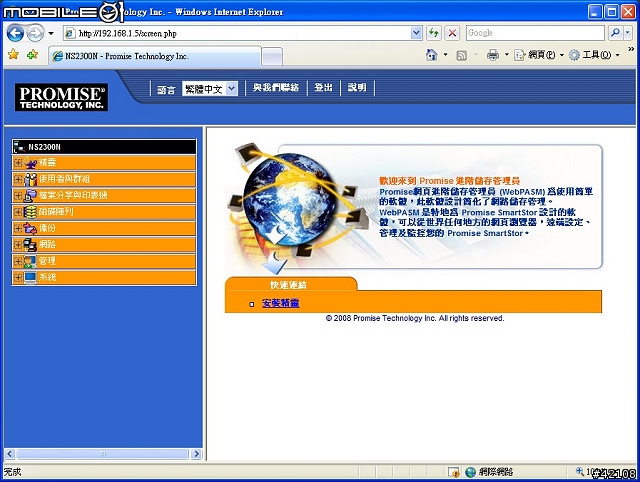This screenshot has width=640, height=482.
Task: Open the Home button dropdown arrow
Action: (445, 55)
